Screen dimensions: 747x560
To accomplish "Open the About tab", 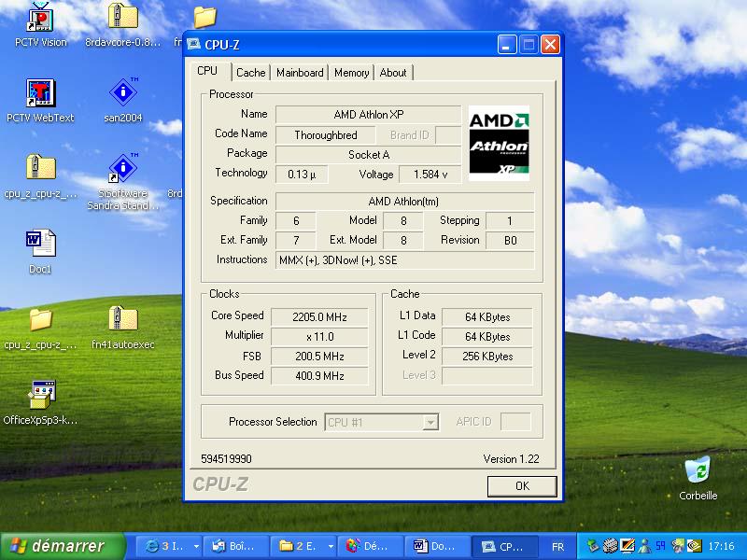I will point(393,73).
